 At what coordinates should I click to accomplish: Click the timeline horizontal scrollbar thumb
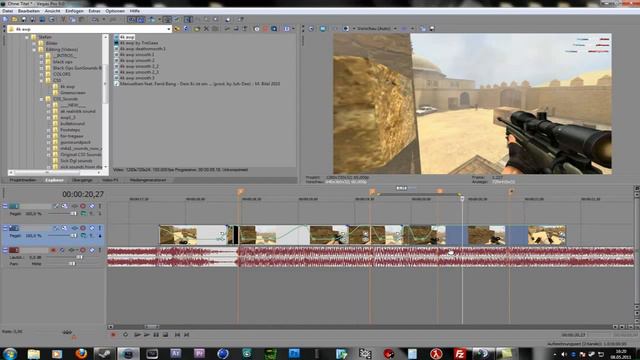click(151, 327)
